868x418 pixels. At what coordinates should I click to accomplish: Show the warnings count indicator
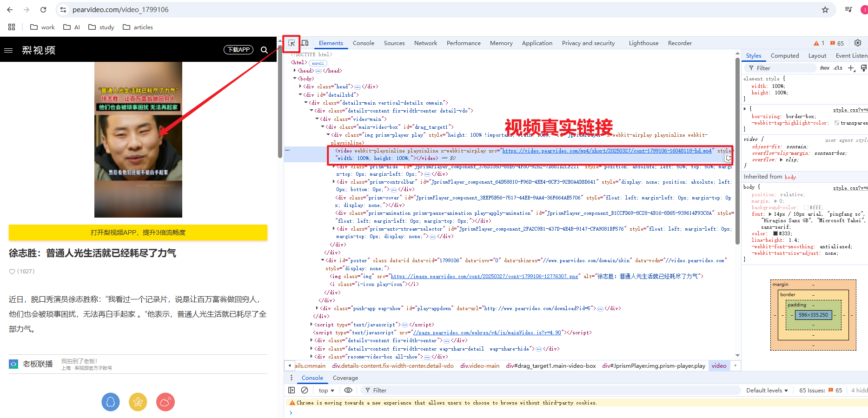pos(819,43)
